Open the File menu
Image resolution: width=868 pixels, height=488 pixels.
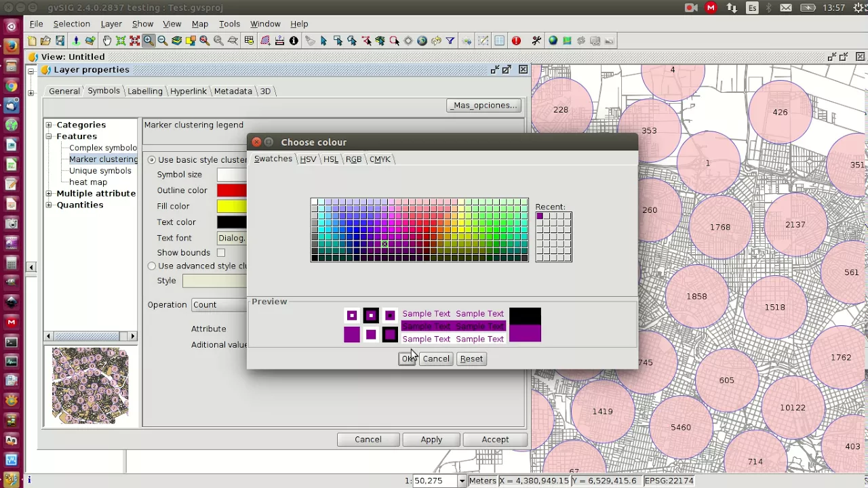click(x=36, y=24)
